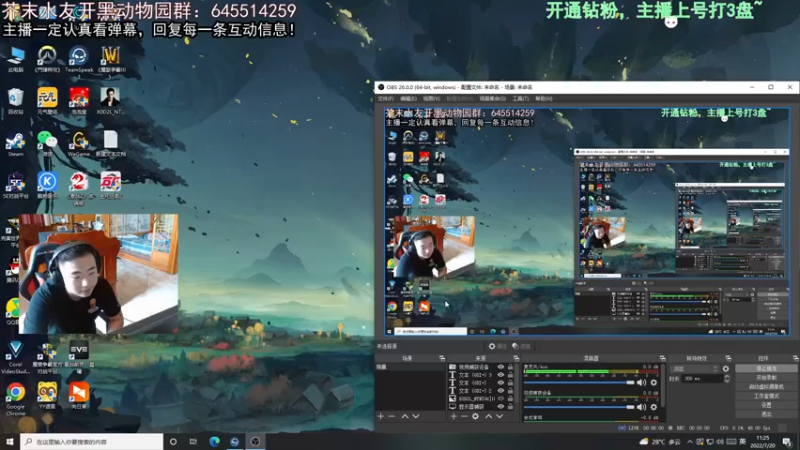The image size is (800, 450).
Task: Mute the desktop audio channel
Action: click(x=642, y=383)
